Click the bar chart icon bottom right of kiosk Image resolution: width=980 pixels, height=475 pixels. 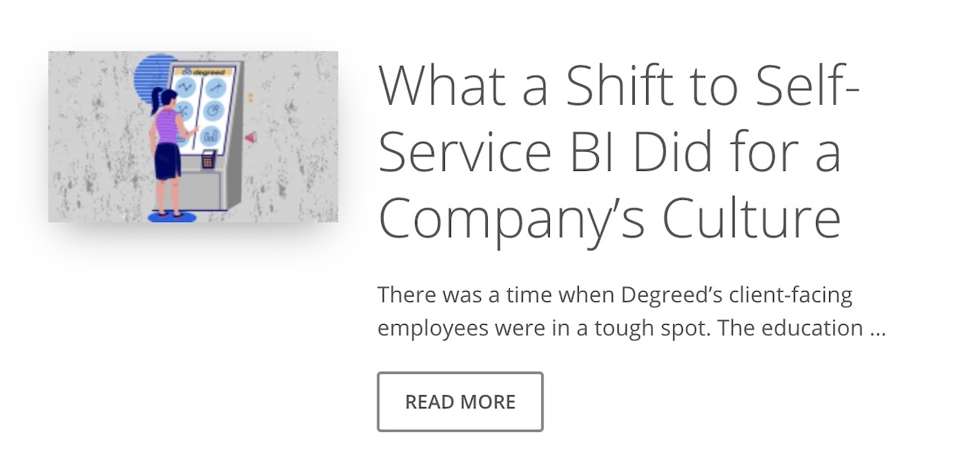211,136
